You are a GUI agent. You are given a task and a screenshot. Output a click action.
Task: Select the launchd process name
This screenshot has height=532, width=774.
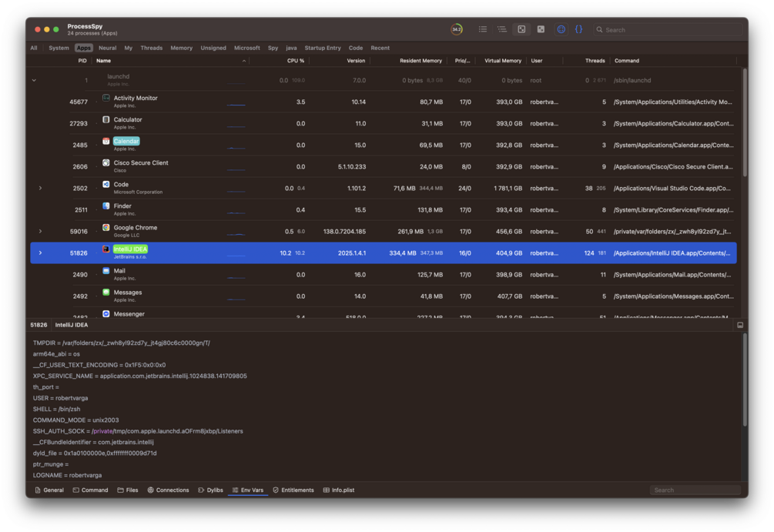tap(119, 76)
